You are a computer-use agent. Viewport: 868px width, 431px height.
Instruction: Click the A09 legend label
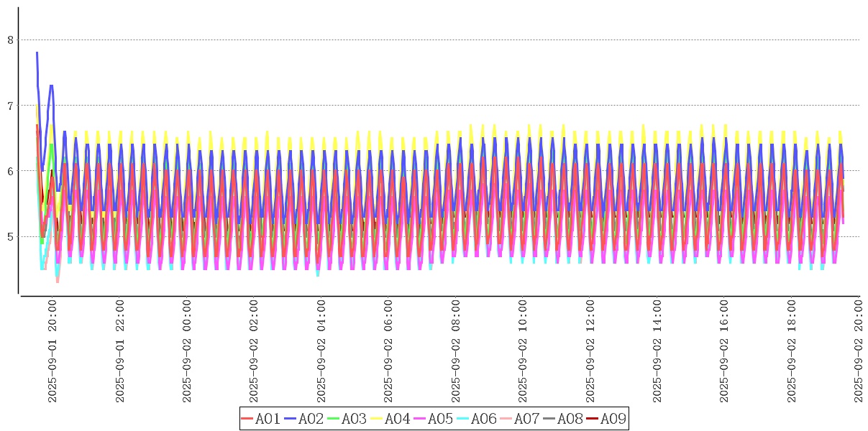click(613, 419)
